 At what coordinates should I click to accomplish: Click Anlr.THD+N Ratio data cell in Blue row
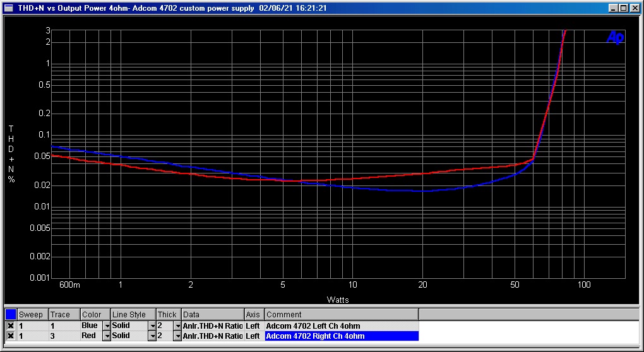(213, 326)
